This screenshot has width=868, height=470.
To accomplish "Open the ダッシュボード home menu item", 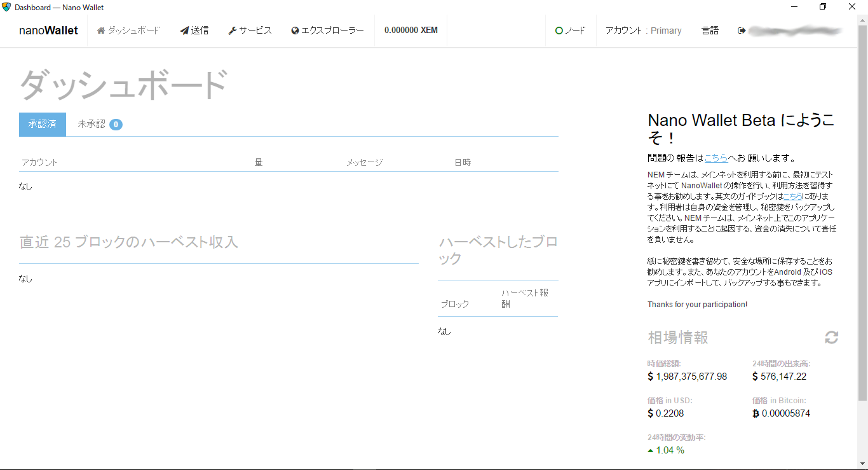I will (x=128, y=31).
